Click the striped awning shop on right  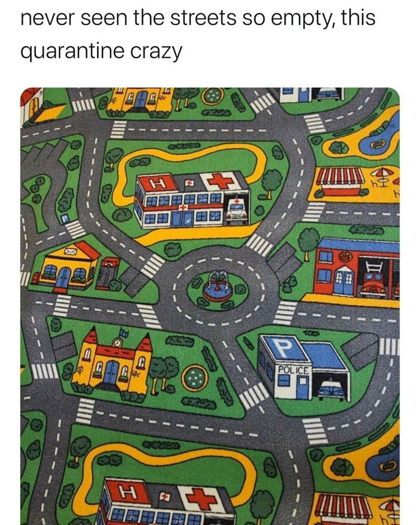click(340, 182)
